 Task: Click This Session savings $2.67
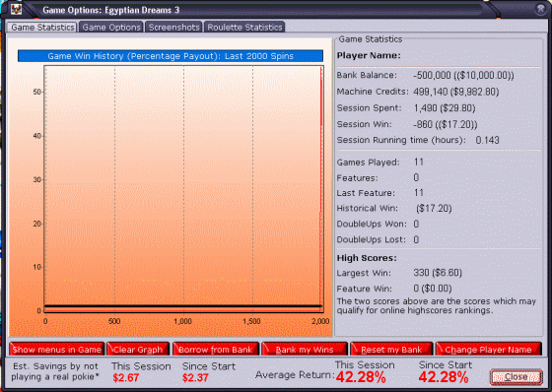[126, 377]
